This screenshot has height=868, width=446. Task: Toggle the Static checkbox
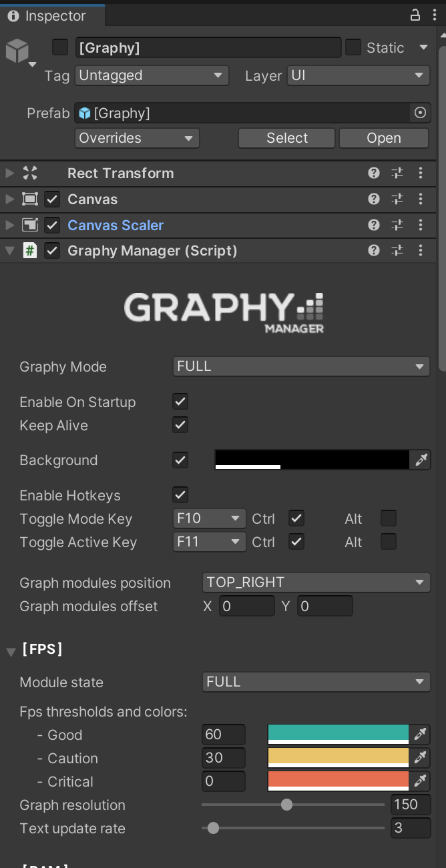(353, 47)
